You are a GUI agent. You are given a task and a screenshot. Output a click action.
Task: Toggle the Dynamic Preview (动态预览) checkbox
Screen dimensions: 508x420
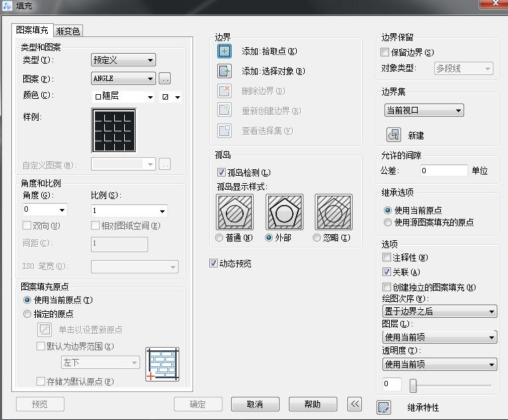(x=213, y=263)
